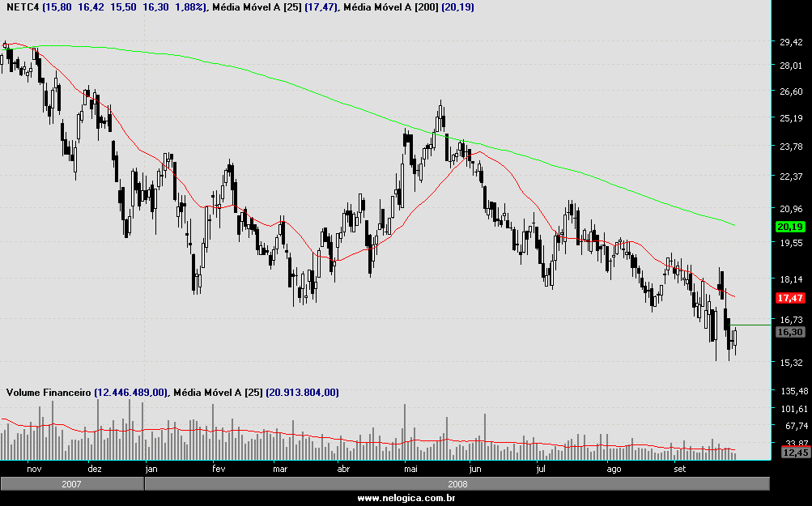Screen dimensions: 812x506
Task: Click the 2008 year bar
Action: (457, 484)
